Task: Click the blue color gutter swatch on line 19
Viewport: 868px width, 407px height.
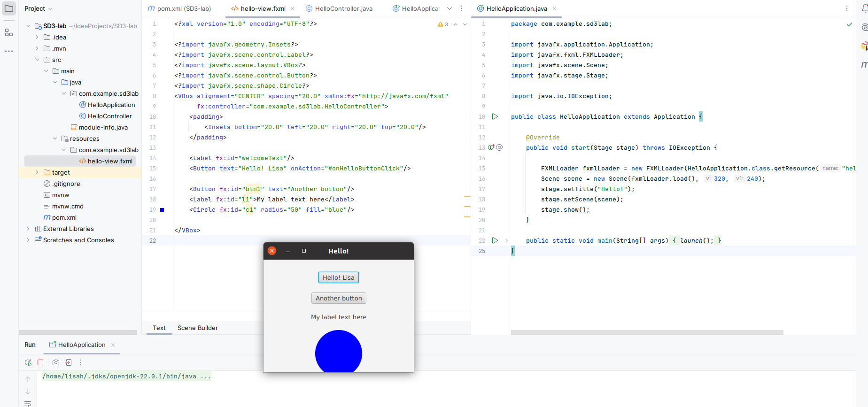Action: [162, 210]
